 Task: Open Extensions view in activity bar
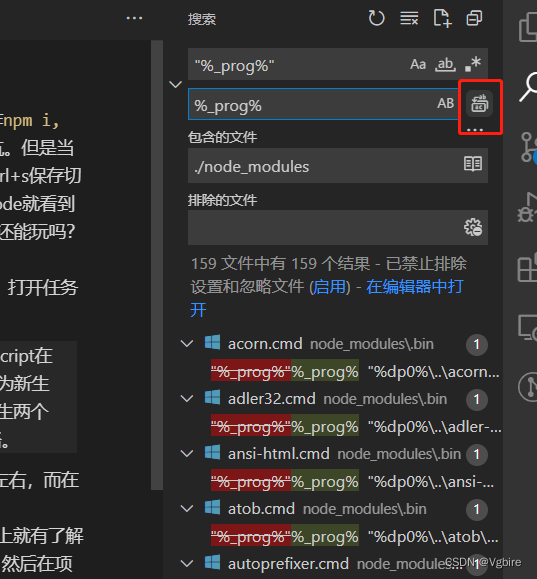(527, 268)
